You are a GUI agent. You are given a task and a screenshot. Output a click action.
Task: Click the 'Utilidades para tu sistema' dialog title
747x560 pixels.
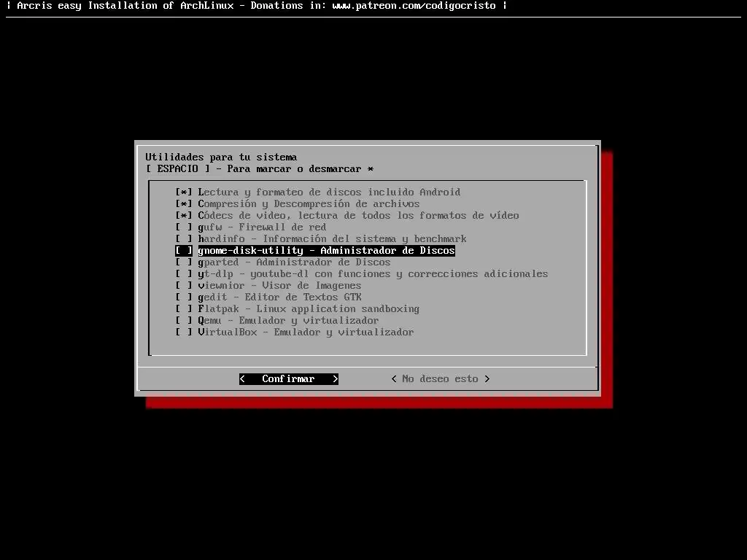221,157
